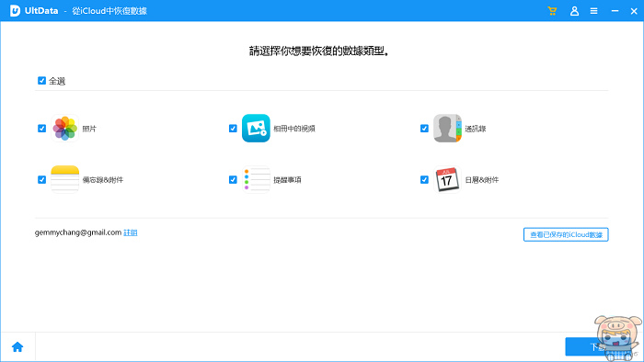Toggle the 全選 select-all checkbox
Viewport: 644px width, 362px height.
(x=41, y=80)
